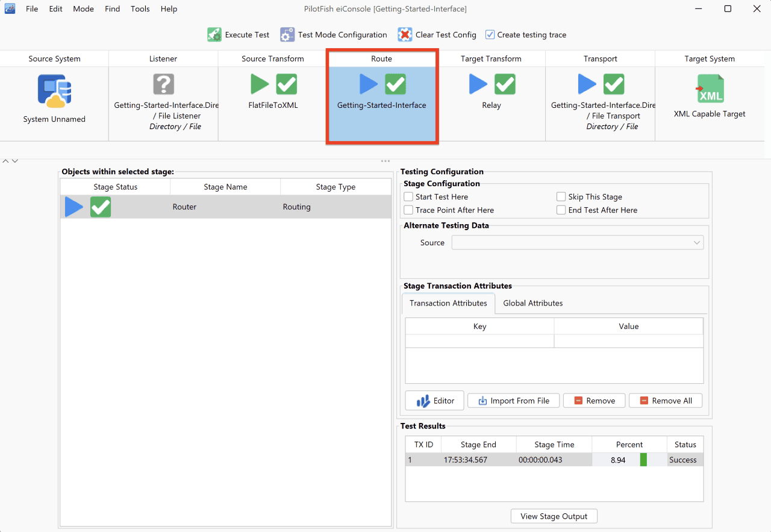Click the PilotFish app icon in title bar
This screenshot has height=532, width=771.
coord(10,9)
